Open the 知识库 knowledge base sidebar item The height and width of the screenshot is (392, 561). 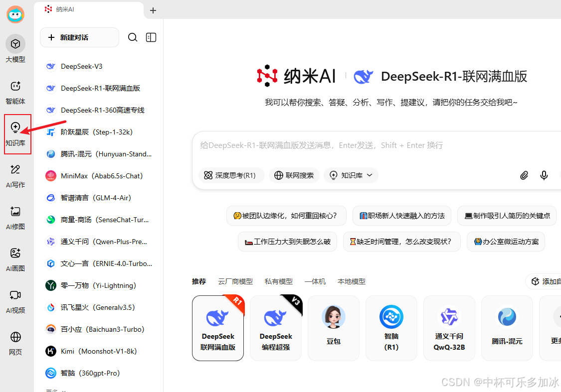[x=15, y=134]
